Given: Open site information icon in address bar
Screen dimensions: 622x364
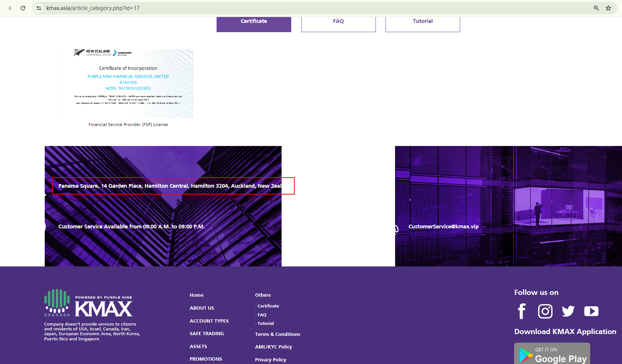Looking at the screenshot, I should (39, 8).
